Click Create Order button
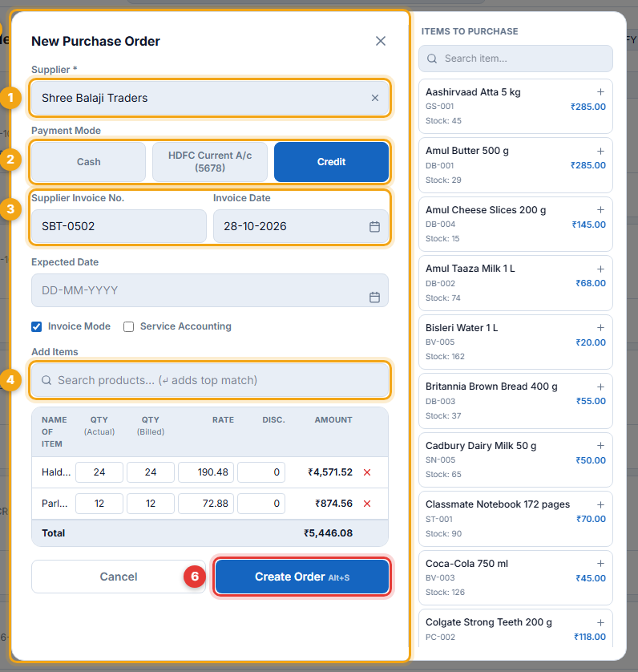 [302, 577]
